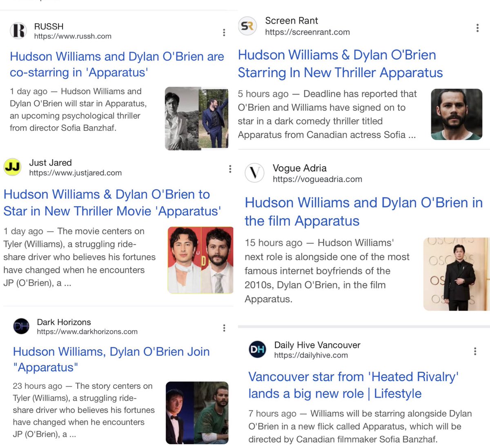Viewport: 490px width, 448px height.
Task: Open RUSSH headline about co-starring in 'Apparatus'
Action: tap(117, 65)
